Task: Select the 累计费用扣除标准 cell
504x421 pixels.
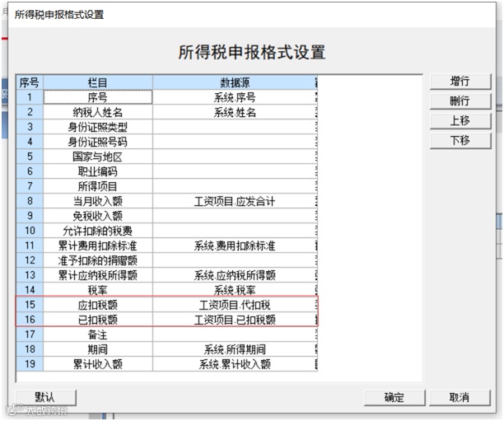Action: pos(98,246)
